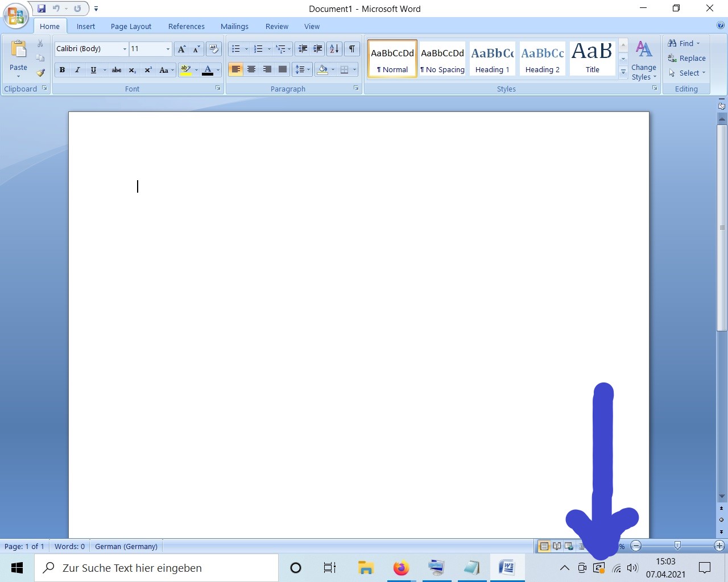Expand the bullets list dropdown

(x=246, y=49)
